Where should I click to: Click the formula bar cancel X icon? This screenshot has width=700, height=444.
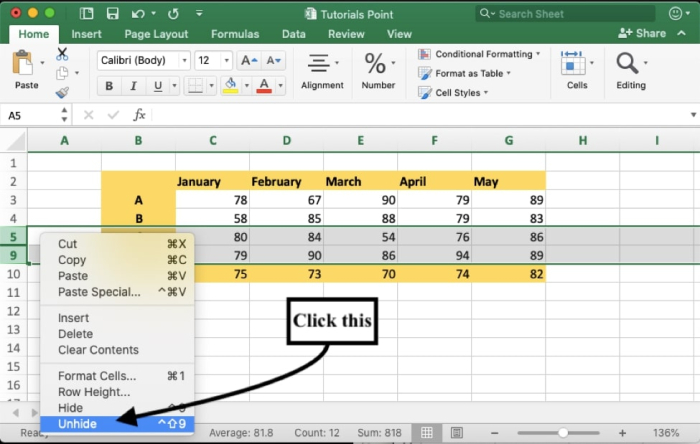pyautogui.click(x=88, y=115)
